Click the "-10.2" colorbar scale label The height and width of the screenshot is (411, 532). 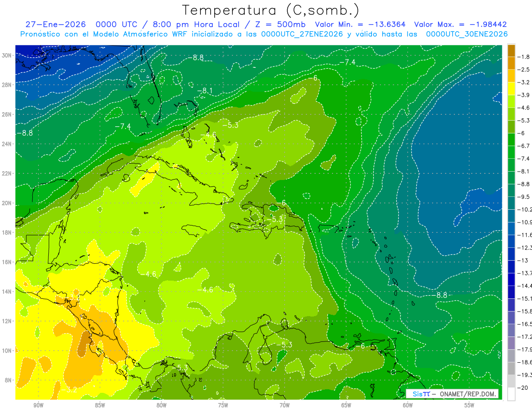[525, 209]
